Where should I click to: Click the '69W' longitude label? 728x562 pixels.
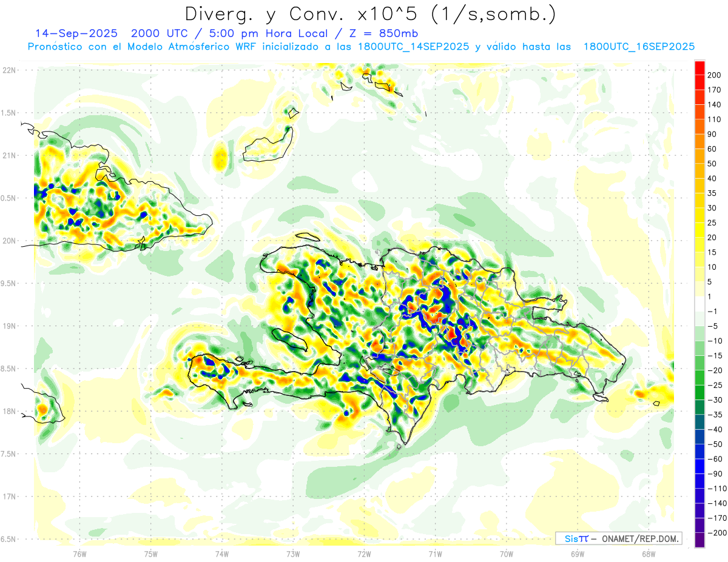577,554
